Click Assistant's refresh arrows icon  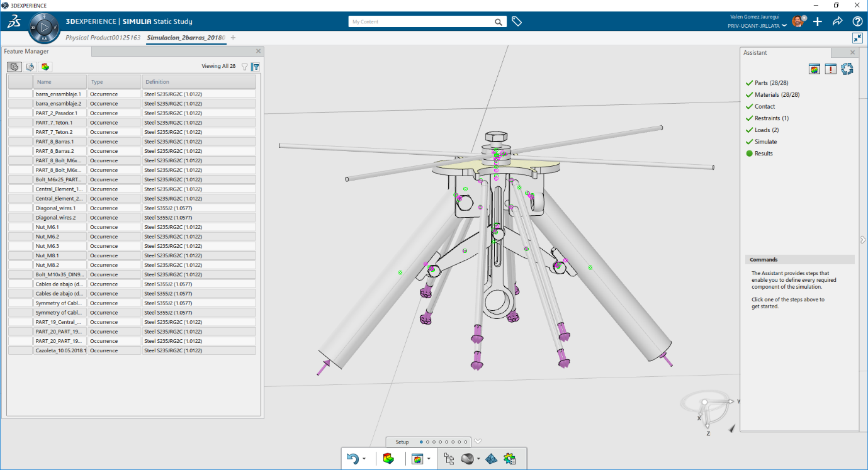[847, 69]
